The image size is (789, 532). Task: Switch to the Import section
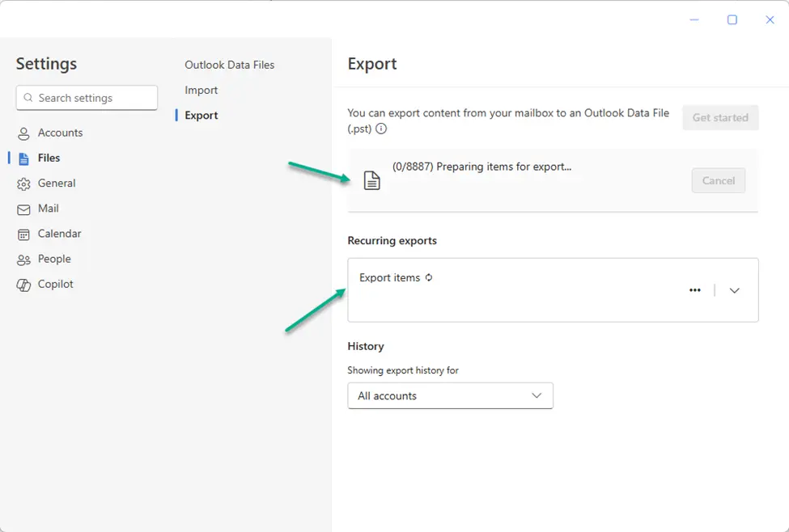pos(201,90)
